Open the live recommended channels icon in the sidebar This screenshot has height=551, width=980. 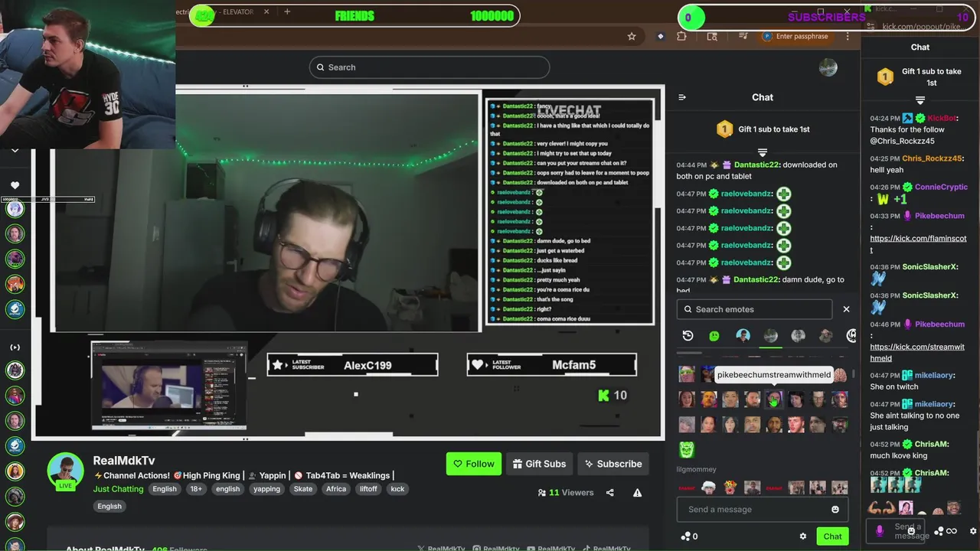(15, 347)
